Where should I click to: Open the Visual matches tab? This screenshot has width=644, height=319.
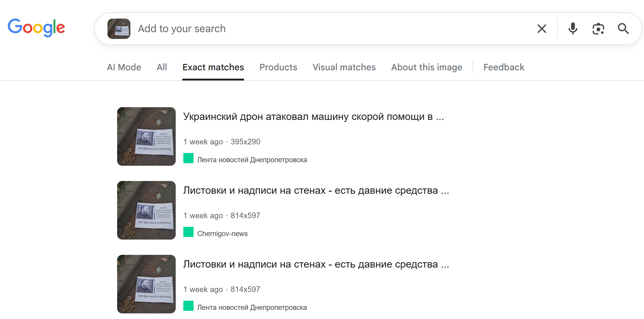[x=344, y=67]
